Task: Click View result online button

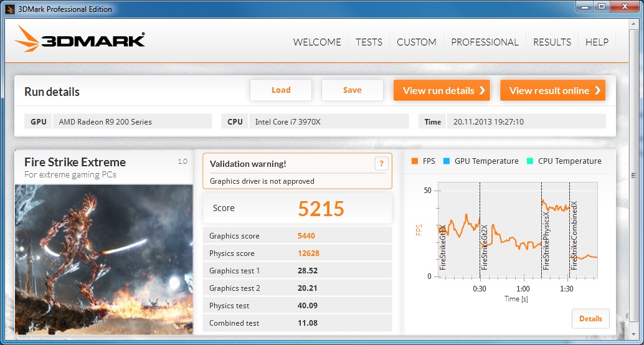Action: click(x=553, y=90)
